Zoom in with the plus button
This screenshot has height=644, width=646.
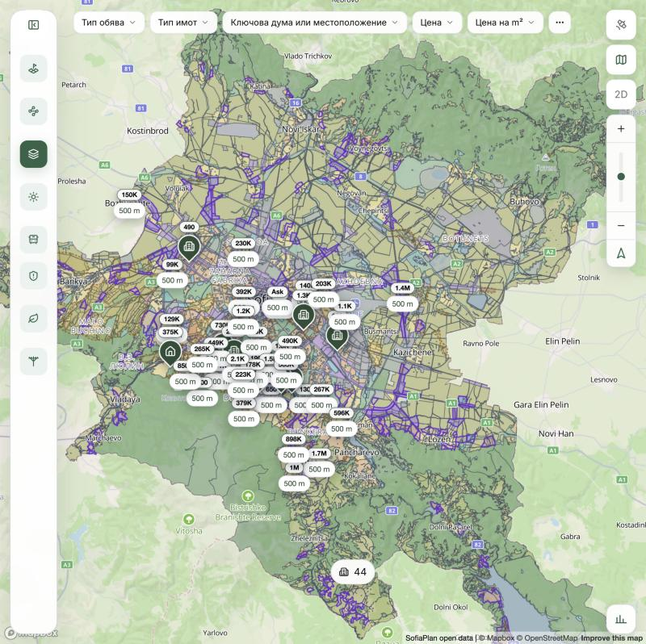[621, 129]
